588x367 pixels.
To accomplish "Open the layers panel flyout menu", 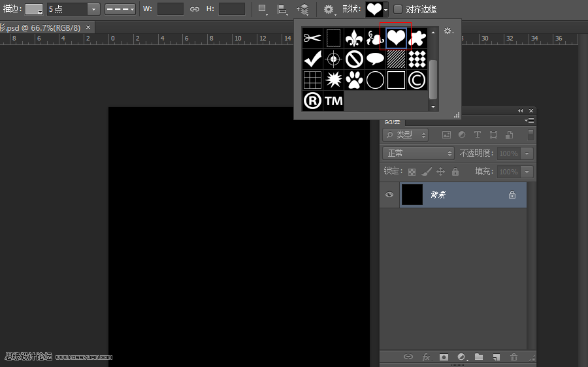I will pos(530,121).
